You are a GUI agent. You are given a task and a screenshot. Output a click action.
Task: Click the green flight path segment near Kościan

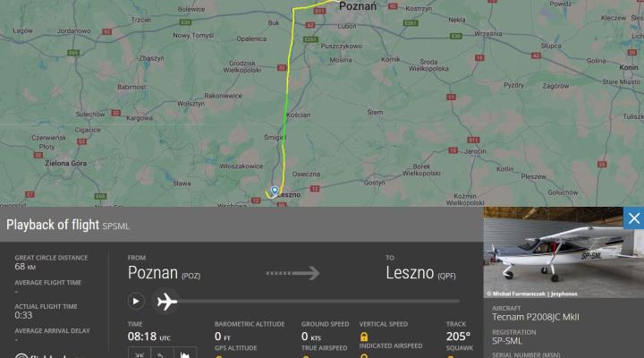(x=285, y=111)
